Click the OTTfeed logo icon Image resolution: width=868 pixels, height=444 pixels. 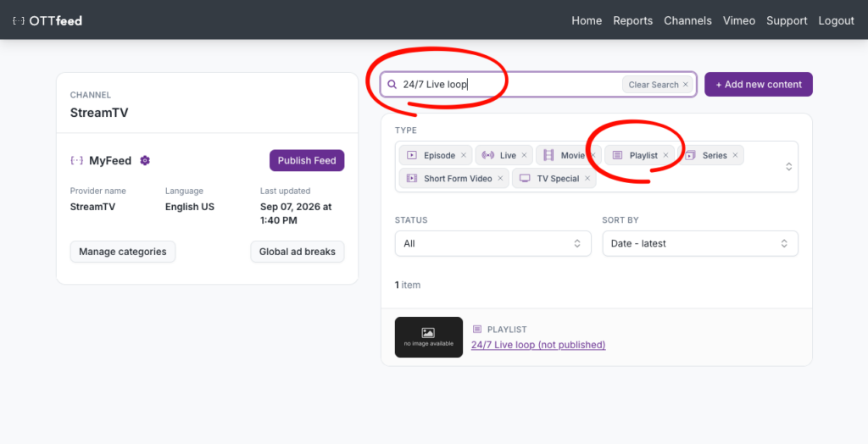19,20
